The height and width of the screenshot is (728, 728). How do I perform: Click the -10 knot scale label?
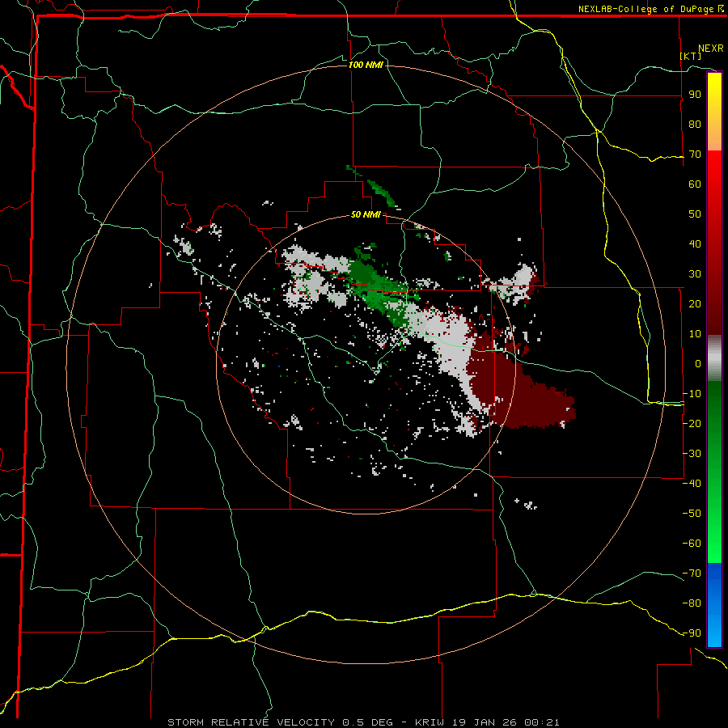tap(692, 394)
